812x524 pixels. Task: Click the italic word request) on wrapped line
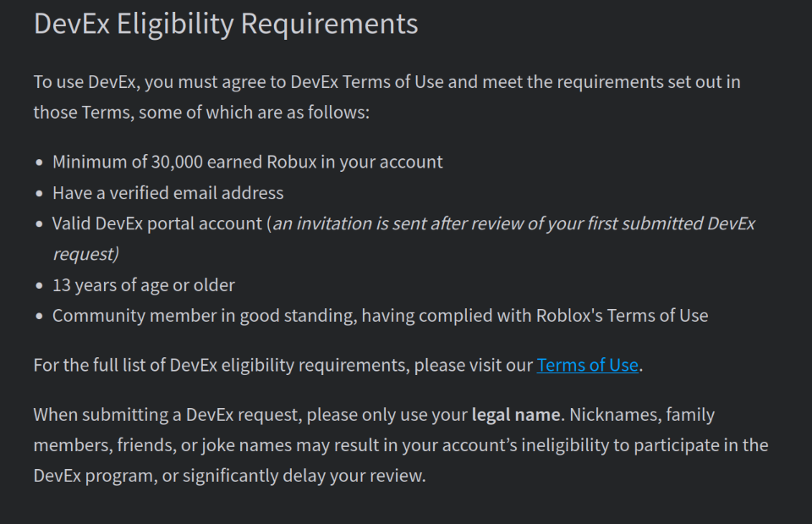pyautogui.click(x=85, y=254)
